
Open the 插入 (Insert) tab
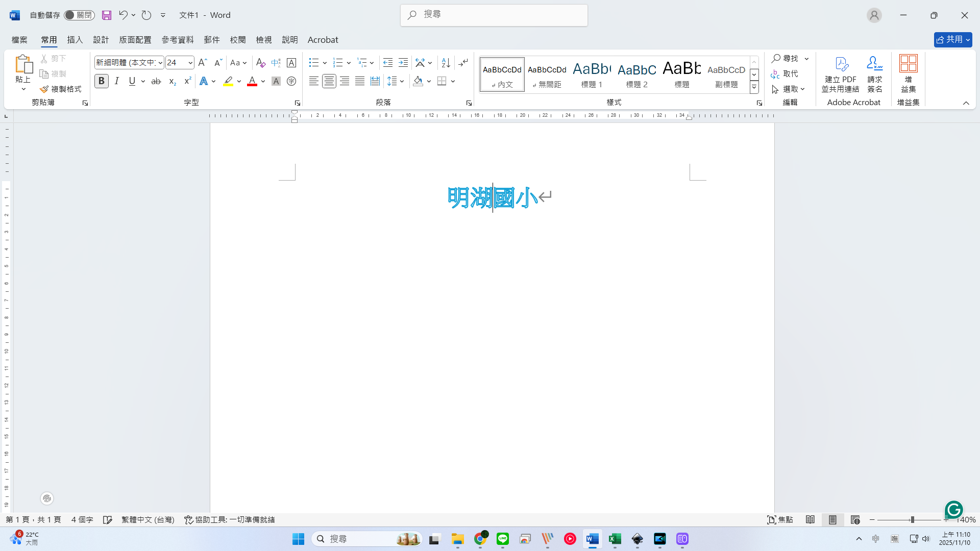[x=75, y=40]
